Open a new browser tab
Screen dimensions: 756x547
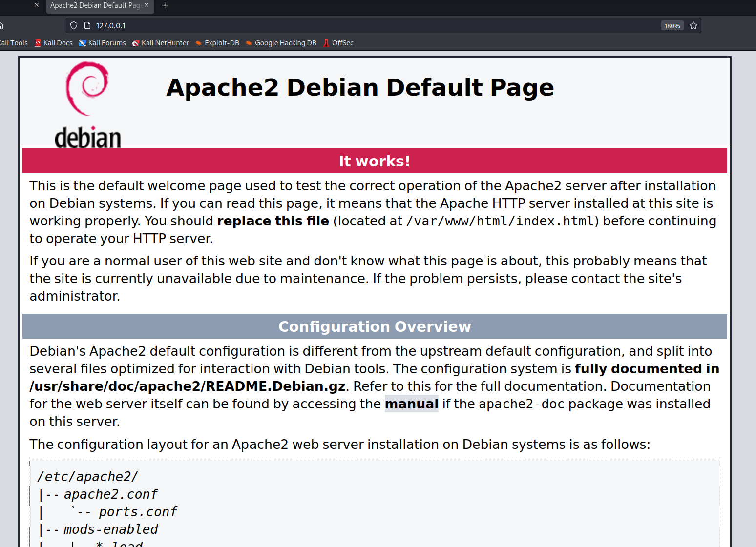click(x=165, y=5)
